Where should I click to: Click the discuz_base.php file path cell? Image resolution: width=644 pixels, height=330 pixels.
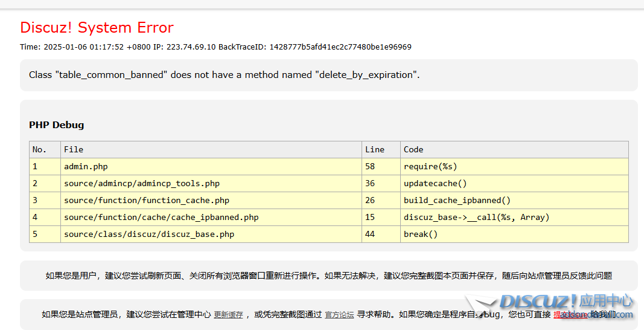pyautogui.click(x=149, y=234)
